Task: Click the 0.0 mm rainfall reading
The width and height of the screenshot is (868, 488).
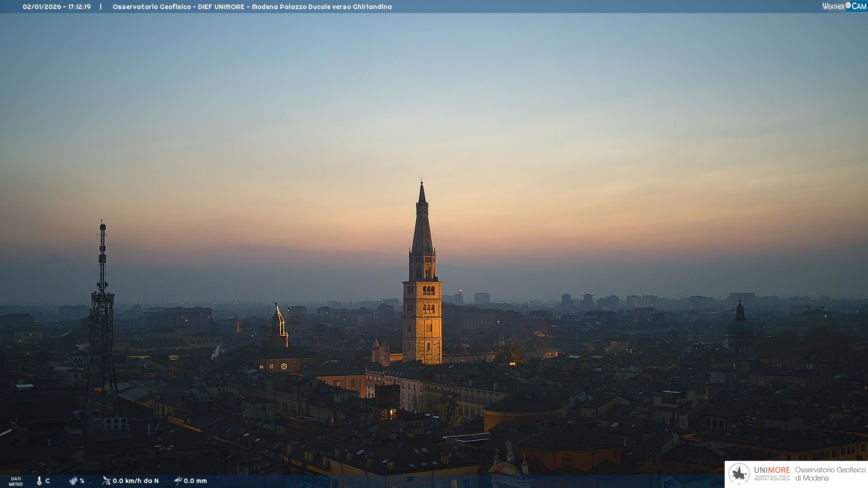Action: pyautogui.click(x=195, y=481)
